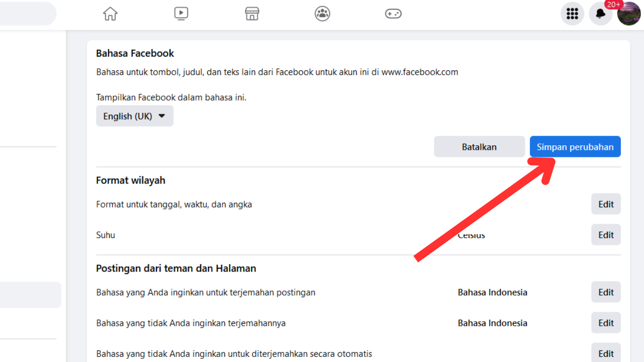Click 'Bahasa Indonesia' value in translation row
Image resolution: width=644 pixels, height=362 pixels.
(493, 292)
